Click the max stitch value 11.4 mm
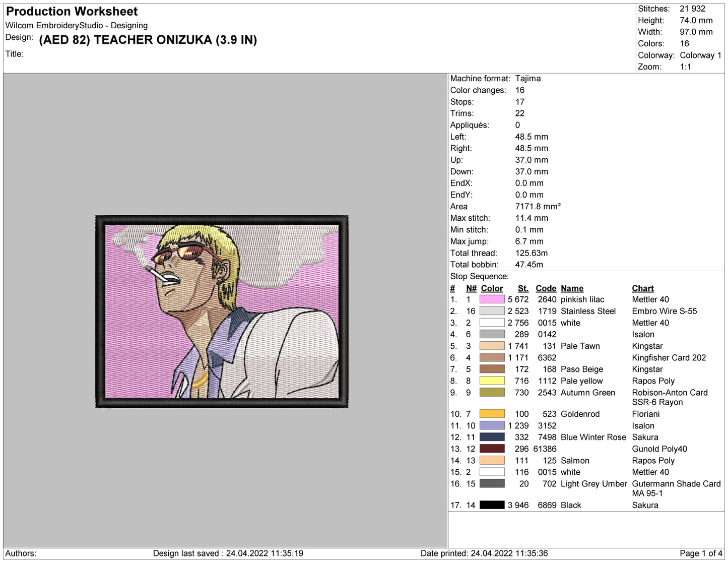The width and height of the screenshot is (728, 563). (x=532, y=218)
